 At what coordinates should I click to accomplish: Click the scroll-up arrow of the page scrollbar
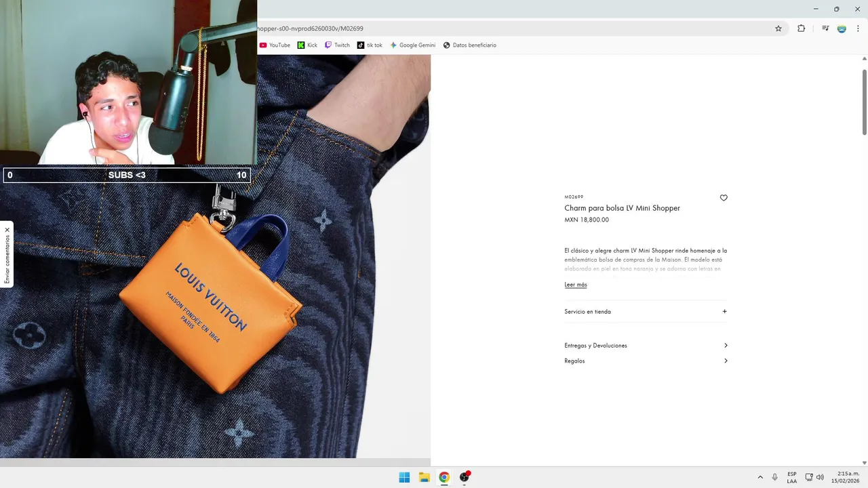(x=865, y=59)
